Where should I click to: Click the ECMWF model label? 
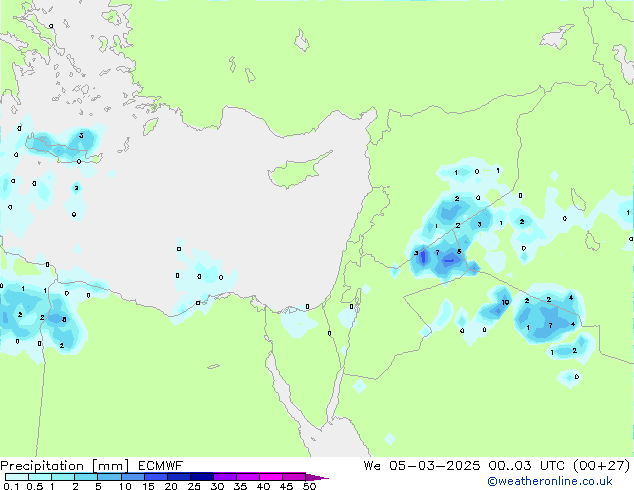click(x=161, y=466)
